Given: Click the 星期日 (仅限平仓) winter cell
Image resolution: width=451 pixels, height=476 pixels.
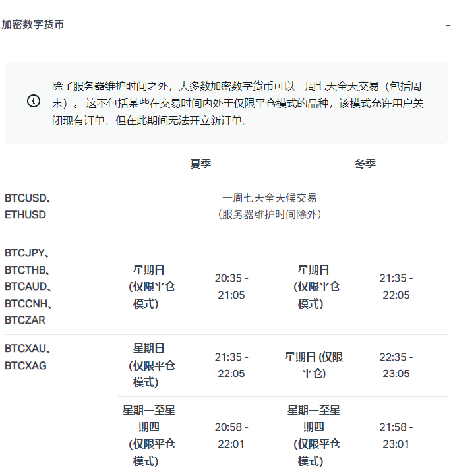Looking at the screenshot, I should (x=314, y=365).
